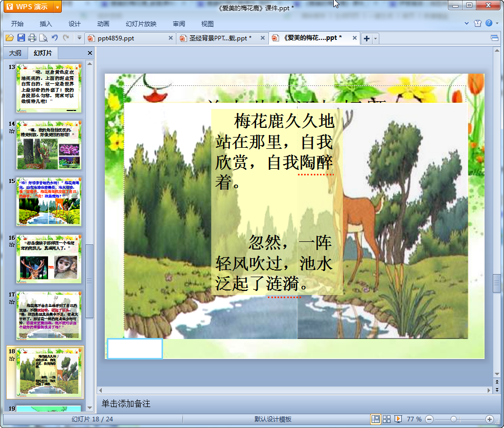
Task: Click the editing area vertical scroll up arrow
Action: (497, 51)
